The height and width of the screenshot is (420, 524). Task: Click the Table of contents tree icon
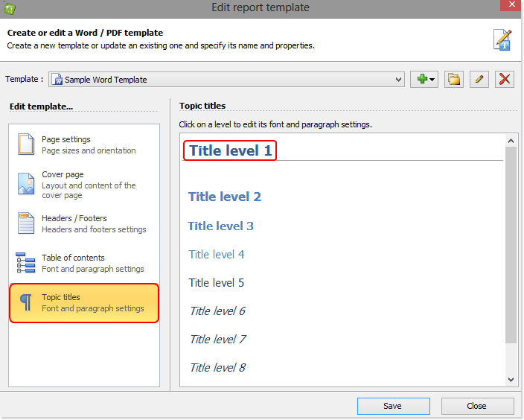click(x=25, y=263)
